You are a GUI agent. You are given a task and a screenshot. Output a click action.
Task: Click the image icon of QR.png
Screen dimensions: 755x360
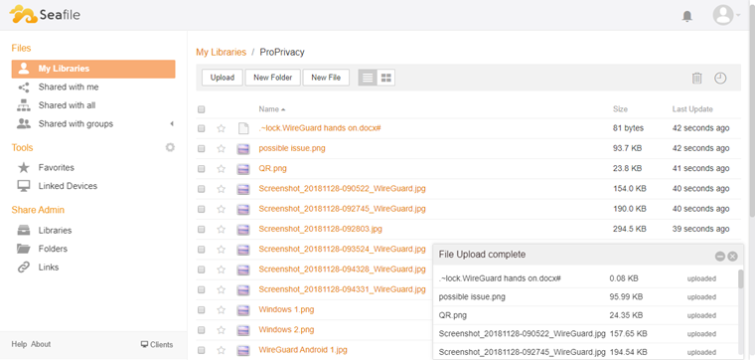(x=243, y=169)
